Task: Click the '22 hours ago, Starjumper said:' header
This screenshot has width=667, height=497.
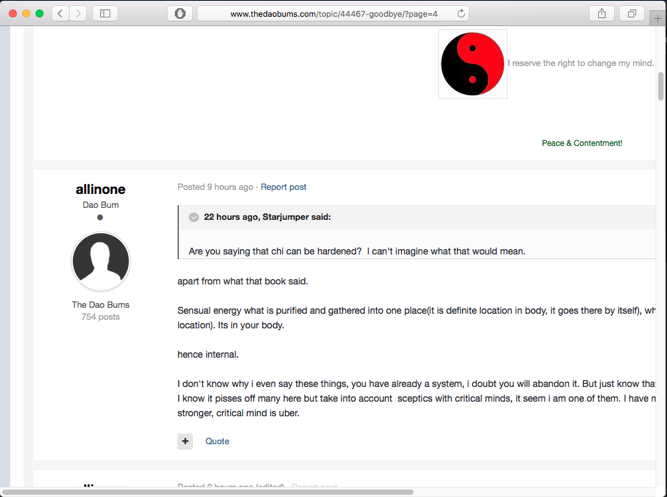Action: 267,217
